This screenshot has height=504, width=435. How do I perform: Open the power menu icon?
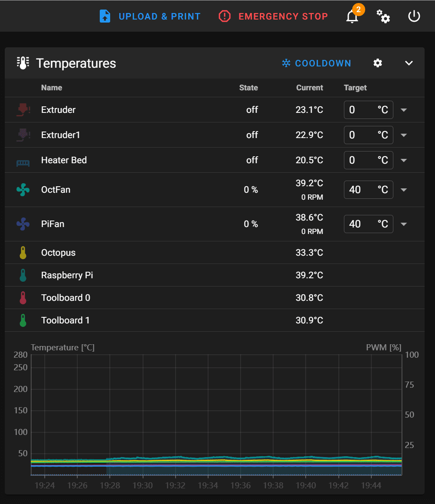[414, 16]
